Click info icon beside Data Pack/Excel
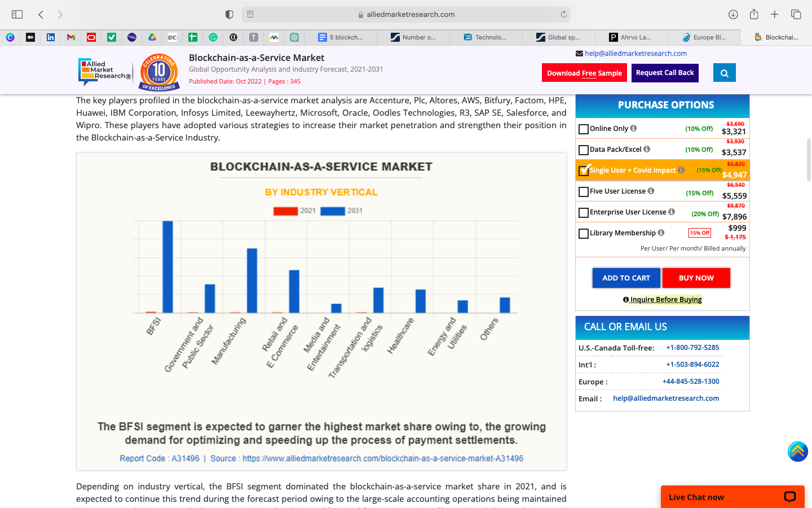812x508 pixels. pos(647,149)
